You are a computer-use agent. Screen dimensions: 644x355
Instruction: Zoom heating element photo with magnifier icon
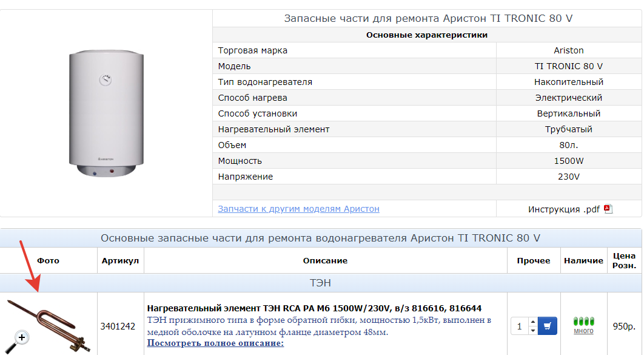point(17,341)
